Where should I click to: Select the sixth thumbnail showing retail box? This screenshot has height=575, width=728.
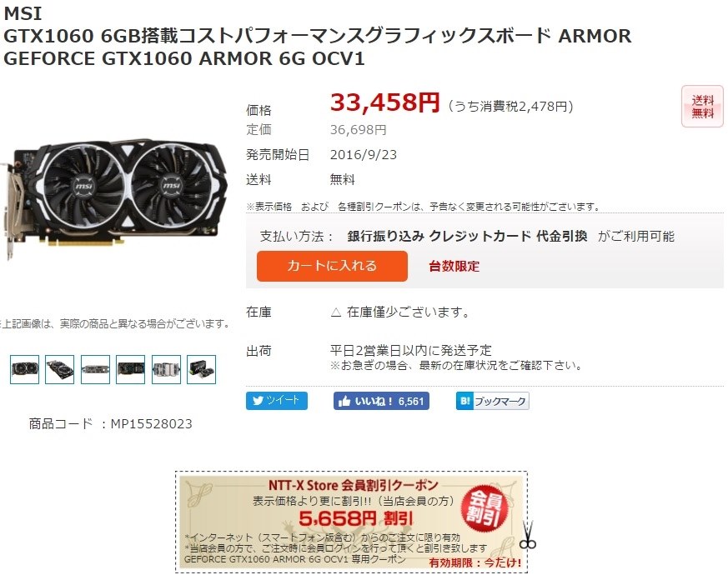pos(202,369)
